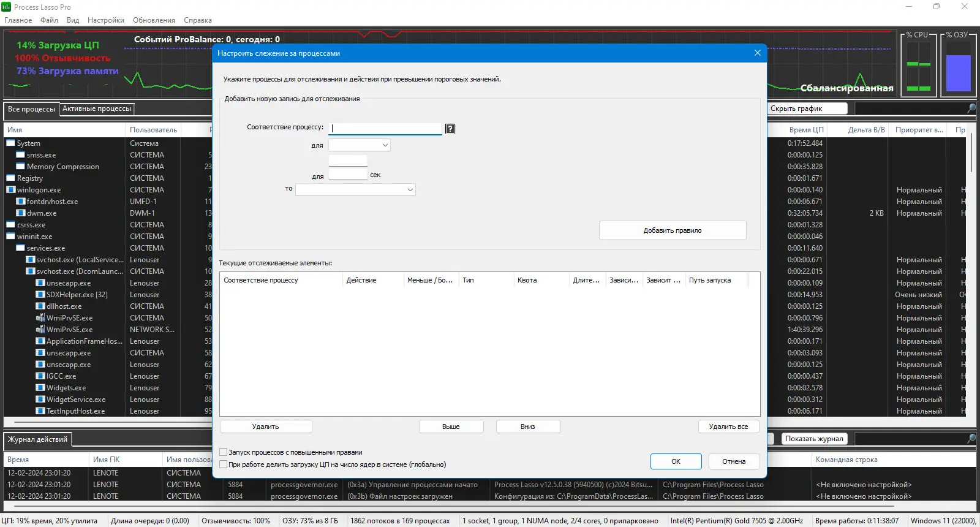Click the 'Удалить все' button
Image resolution: width=980 pixels, height=527 pixels.
point(729,427)
